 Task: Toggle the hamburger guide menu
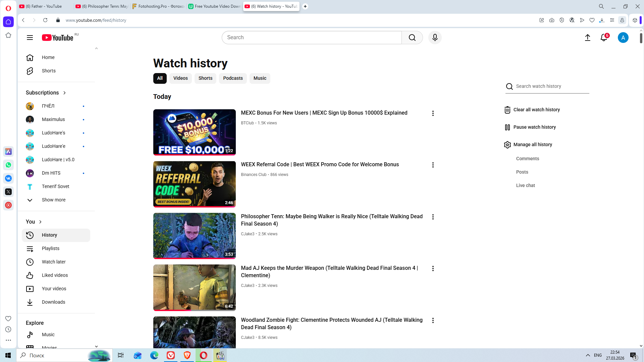30,38
